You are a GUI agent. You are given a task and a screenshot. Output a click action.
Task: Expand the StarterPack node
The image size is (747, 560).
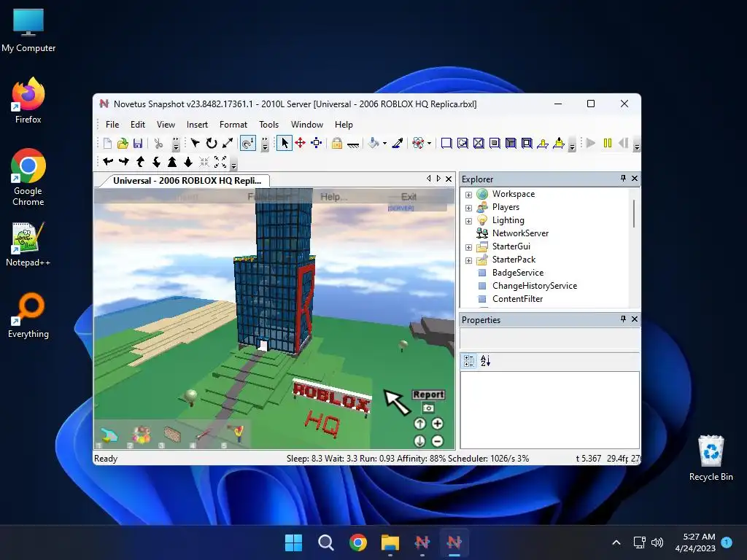coord(469,260)
